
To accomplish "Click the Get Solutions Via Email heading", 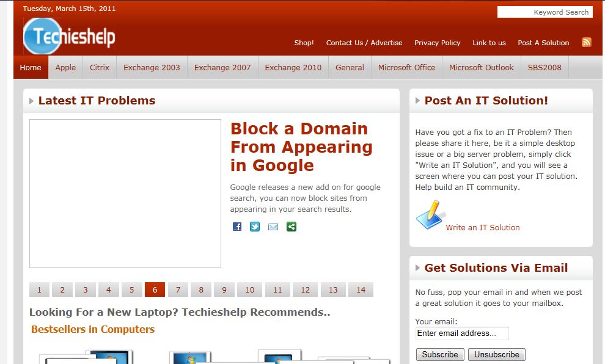I will click(x=496, y=268).
